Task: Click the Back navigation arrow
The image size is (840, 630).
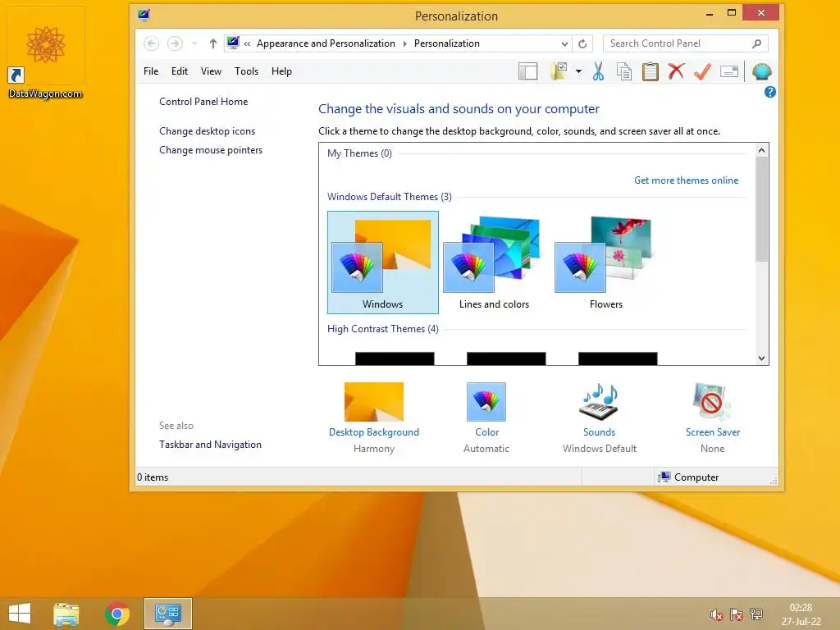Action: [x=152, y=43]
